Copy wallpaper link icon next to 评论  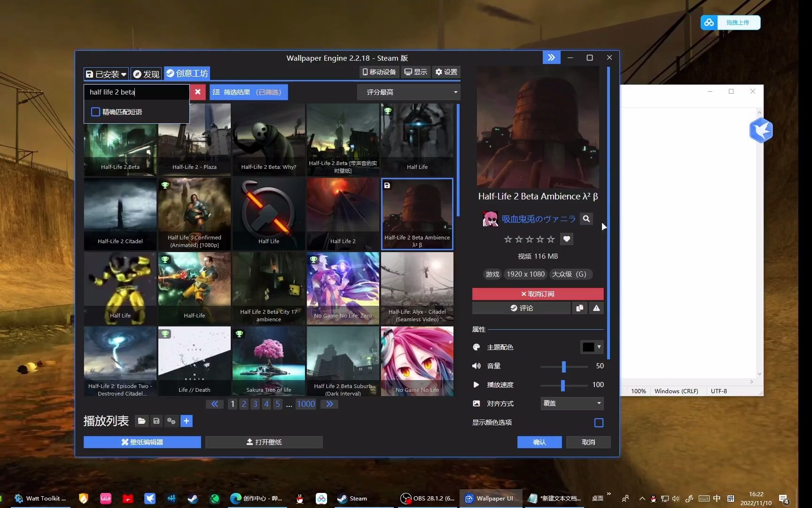pyautogui.click(x=579, y=308)
